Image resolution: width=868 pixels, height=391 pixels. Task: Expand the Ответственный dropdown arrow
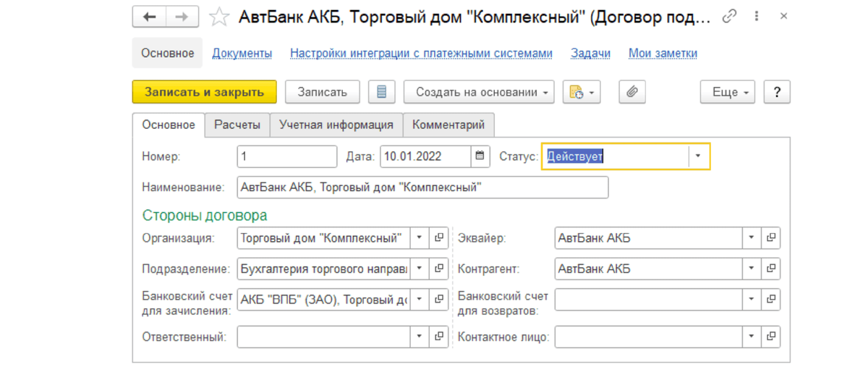[420, 337]
